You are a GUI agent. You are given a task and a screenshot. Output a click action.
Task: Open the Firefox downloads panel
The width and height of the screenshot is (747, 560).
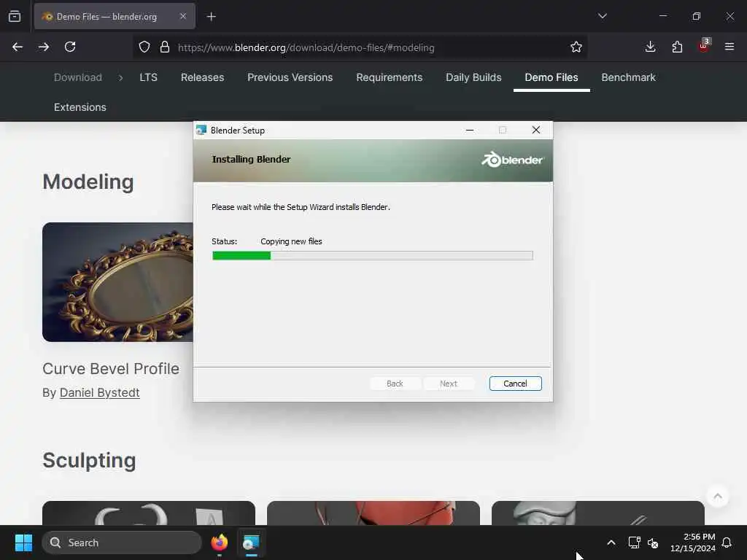coord(650,47)
